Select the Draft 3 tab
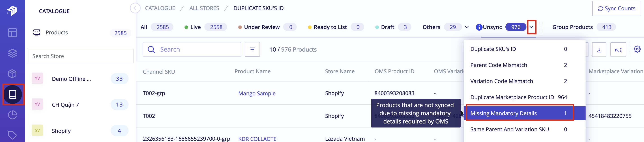This screenshot has width=644, height=142. pyautogui.click(x=393, y=27)
